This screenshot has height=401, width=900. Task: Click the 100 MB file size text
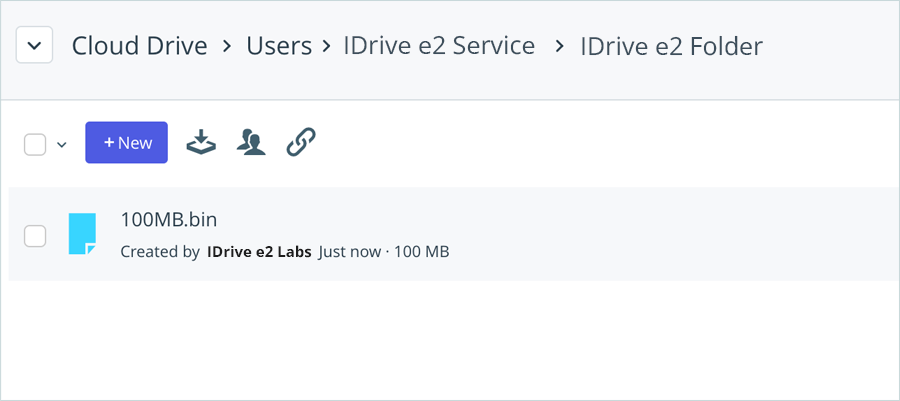pos(421,252)
